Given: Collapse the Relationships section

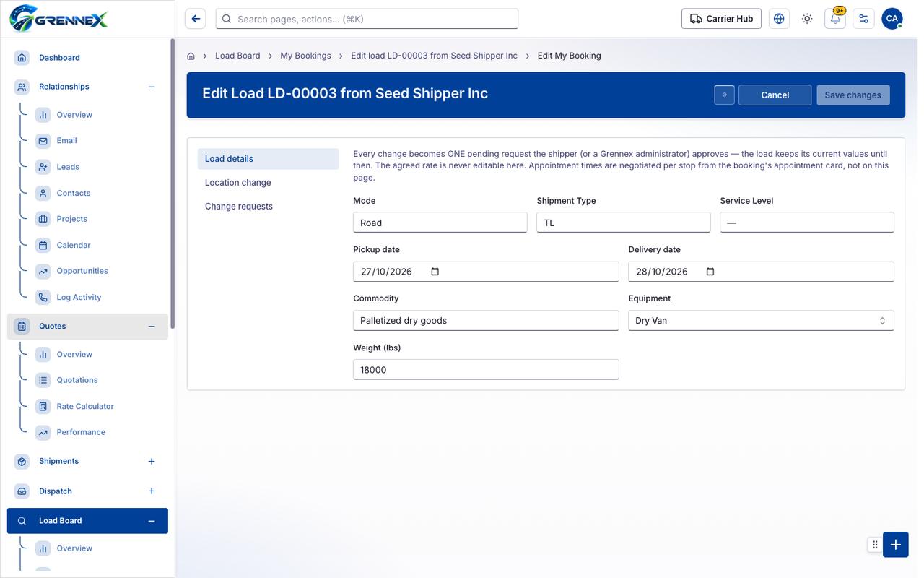Looking at the screenshot, I should pos(152,87).
